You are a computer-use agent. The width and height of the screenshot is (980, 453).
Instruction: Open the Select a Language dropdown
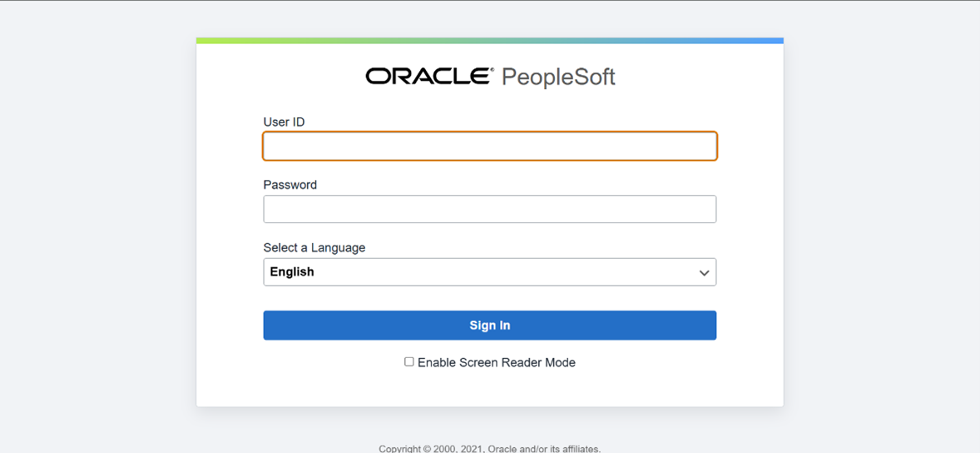489,272
